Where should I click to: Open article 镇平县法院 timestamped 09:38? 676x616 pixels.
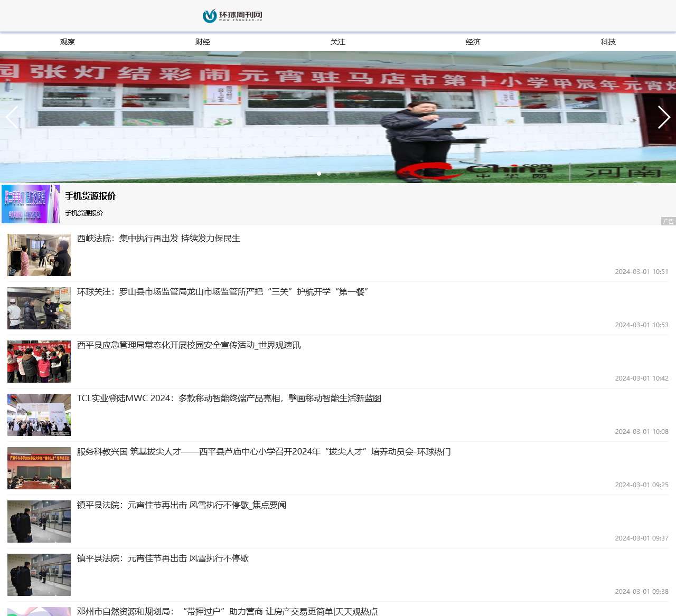(x=163, y=558)
